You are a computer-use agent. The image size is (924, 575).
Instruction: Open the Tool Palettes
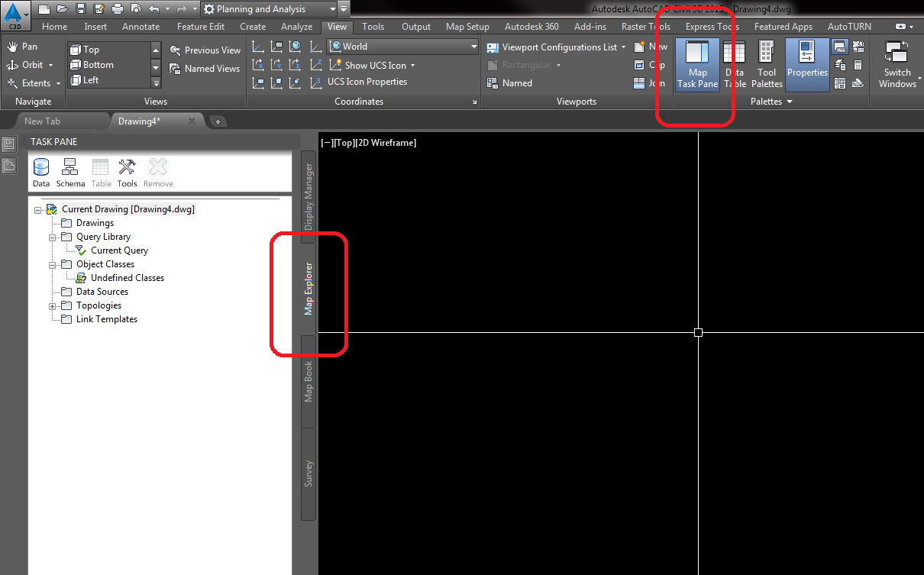pos(767,64)
